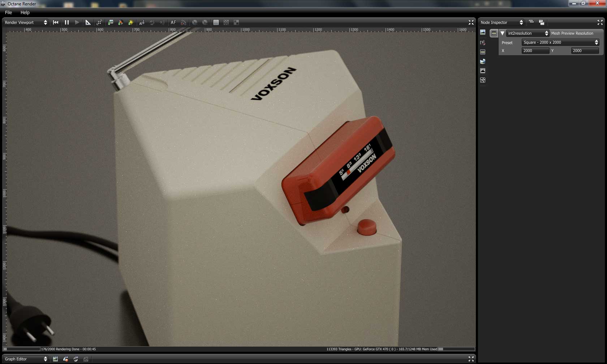Restart the render with the rewind button
Screen dimensions: 607x364
(x=56, y=22)
